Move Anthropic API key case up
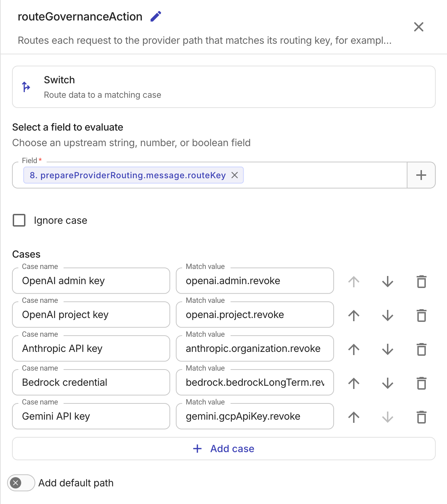This screenshot has width=447, height=504. [x=353, y=349]
